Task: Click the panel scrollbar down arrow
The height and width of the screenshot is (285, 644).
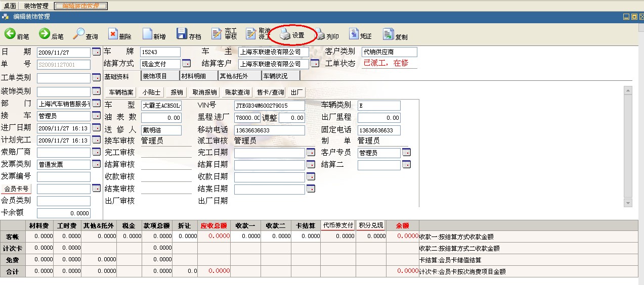Action: coord(628,203)
